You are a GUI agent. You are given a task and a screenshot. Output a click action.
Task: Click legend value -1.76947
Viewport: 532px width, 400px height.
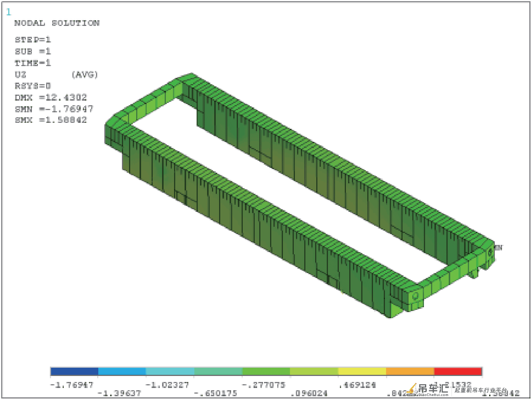click(x=71, y=385)
